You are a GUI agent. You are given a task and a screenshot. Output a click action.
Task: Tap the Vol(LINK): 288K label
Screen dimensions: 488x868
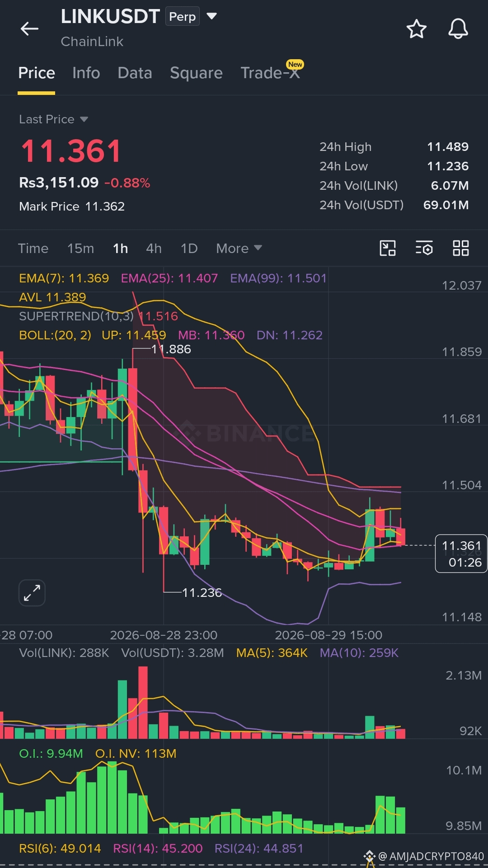point(64,652)
